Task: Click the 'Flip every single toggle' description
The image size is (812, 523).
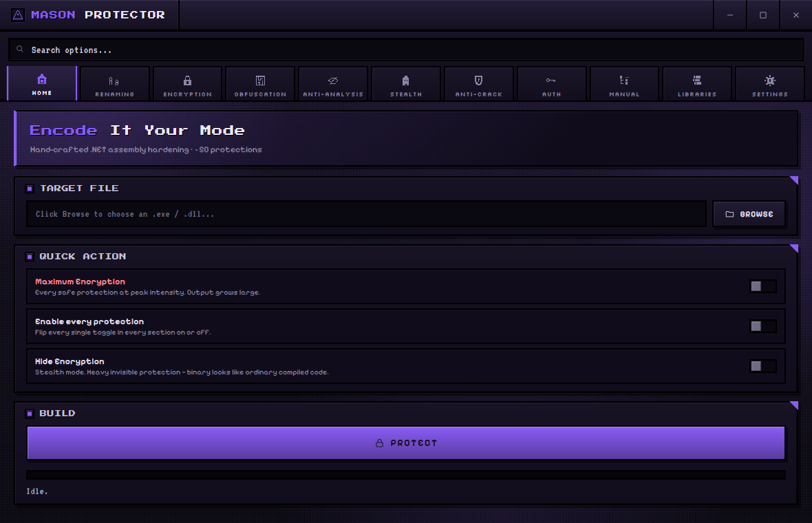Action: 122,332
